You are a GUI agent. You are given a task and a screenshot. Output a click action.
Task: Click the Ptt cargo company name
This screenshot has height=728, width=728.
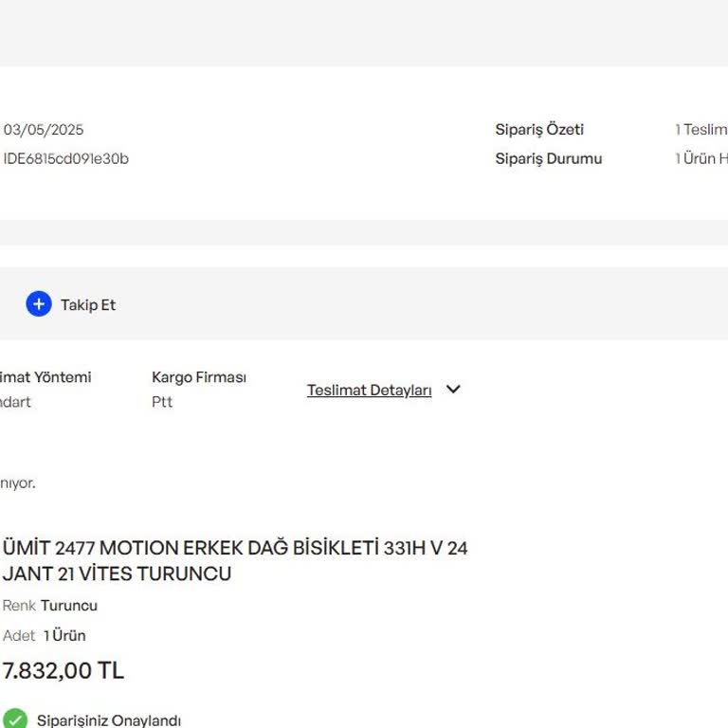click(162, 402)
